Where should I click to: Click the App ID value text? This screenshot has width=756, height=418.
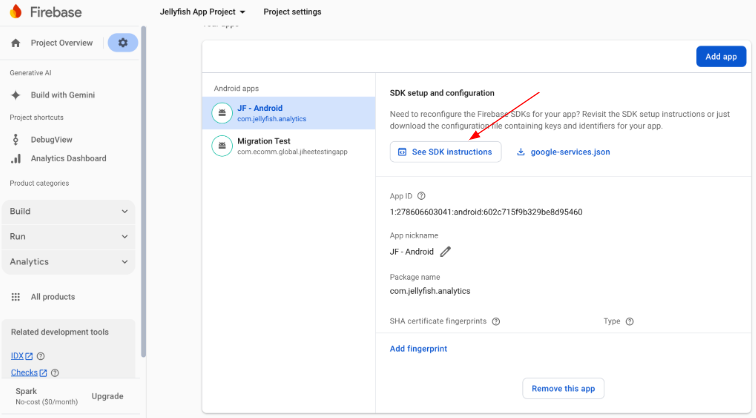pos(486,212)
